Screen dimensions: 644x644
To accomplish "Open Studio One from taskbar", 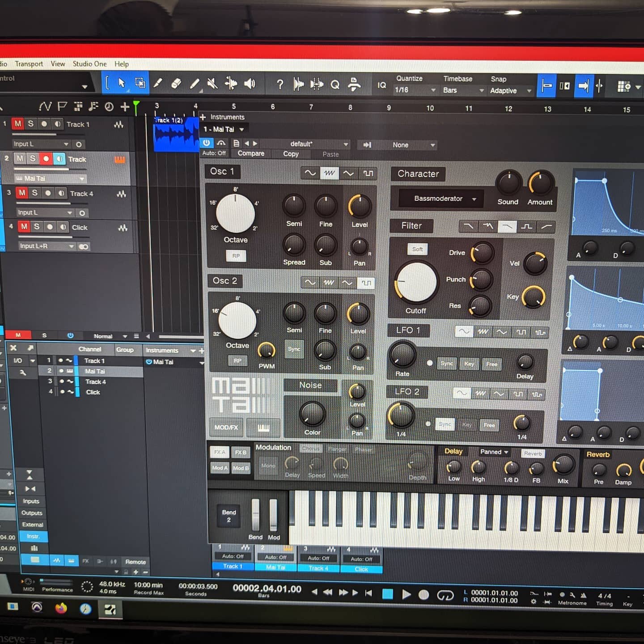I will click(110, 609).
